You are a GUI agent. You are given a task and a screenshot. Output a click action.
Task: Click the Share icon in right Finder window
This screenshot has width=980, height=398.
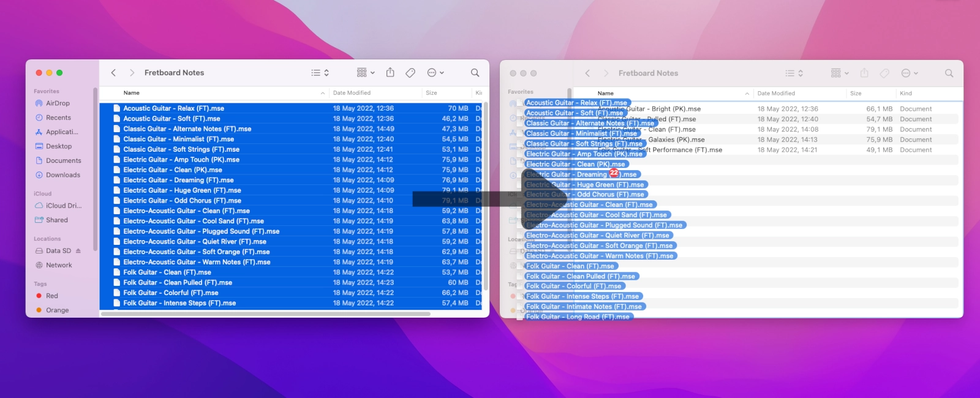coord(864,73)
